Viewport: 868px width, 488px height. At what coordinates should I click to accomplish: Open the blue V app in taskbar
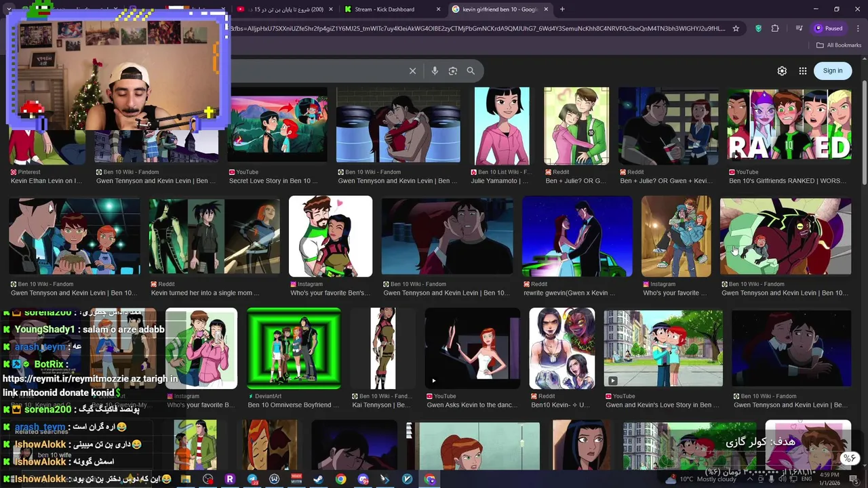407,479
